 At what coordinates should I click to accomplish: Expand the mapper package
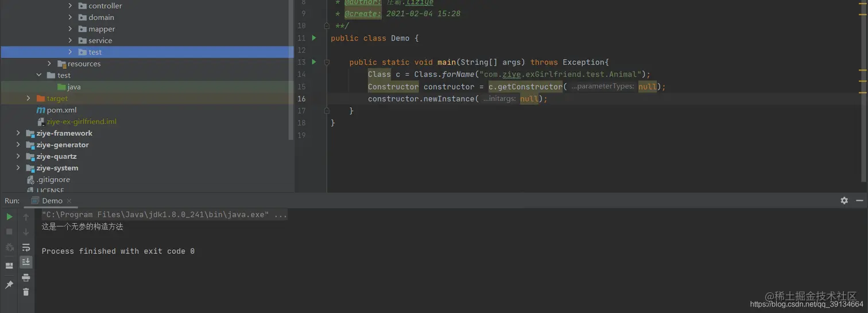tap(70, 29)
